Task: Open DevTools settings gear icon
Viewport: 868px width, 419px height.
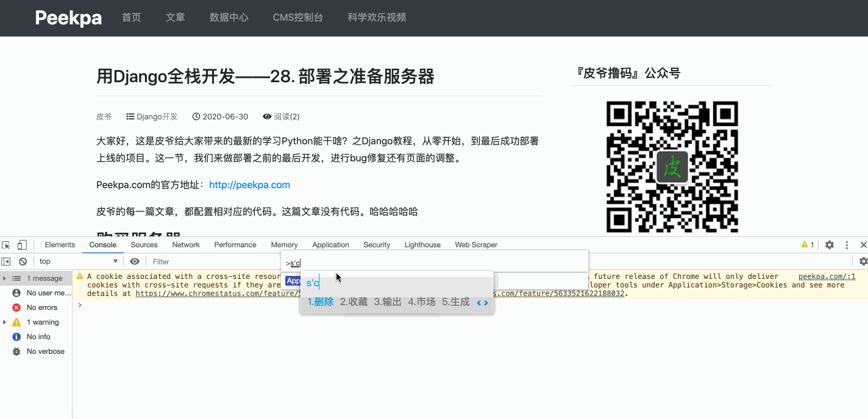Action: tap(830, 245)
